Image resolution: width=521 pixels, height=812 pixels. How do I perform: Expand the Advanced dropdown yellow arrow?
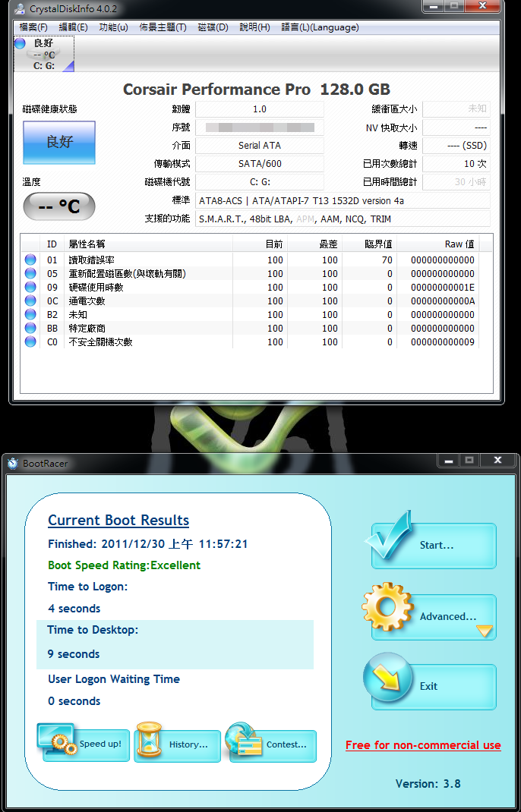pos(485,631)
